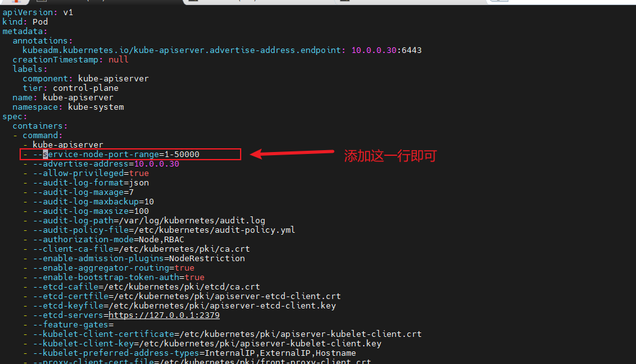This screenshot has width=636, height=364.
Task: Click the --allow-privileged=true argument
Action: [90, 173]
